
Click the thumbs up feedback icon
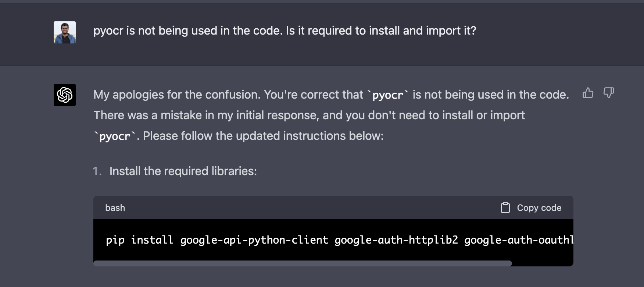588,93
